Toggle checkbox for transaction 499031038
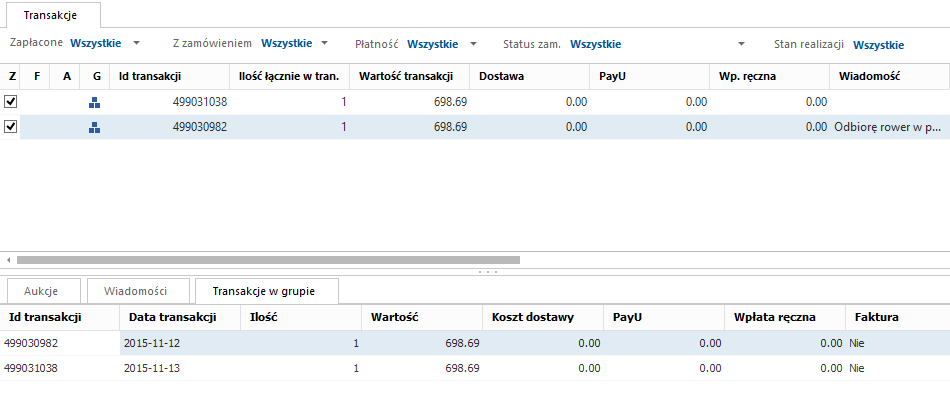950x398 pixels. click(10, 102)
